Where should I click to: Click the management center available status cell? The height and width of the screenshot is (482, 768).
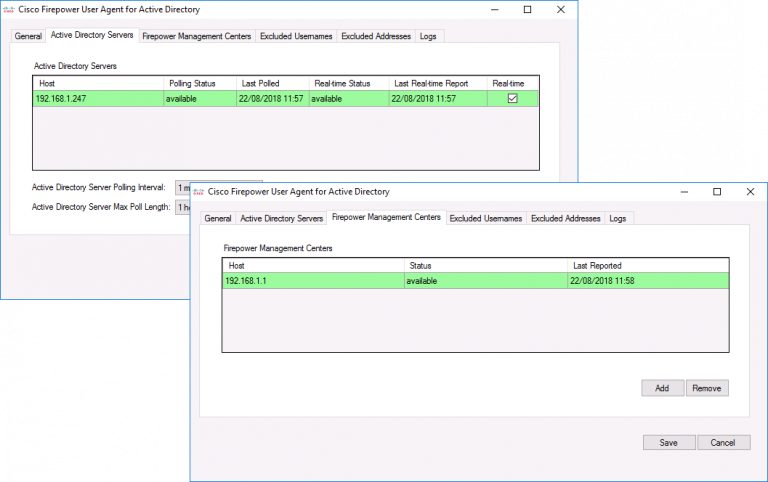[x=486, y=281]
